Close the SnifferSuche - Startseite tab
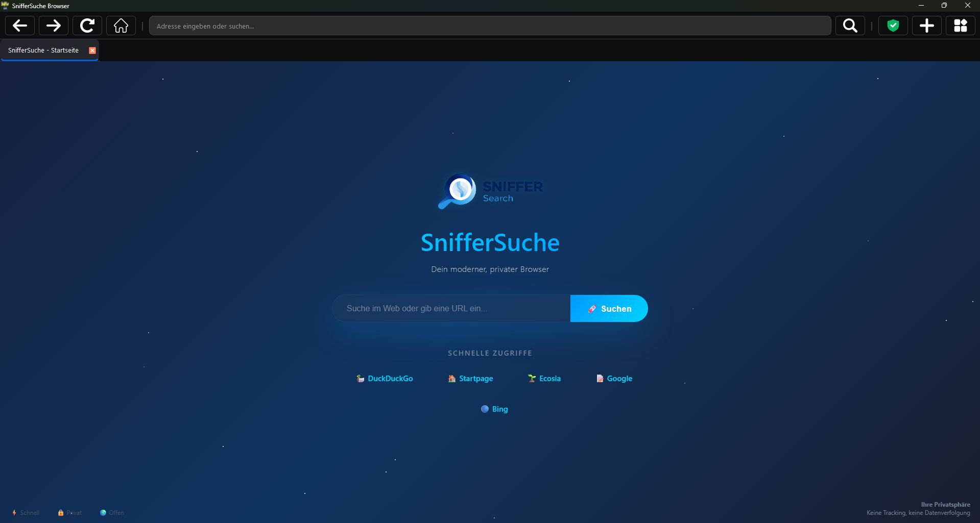 click(92, 51)
